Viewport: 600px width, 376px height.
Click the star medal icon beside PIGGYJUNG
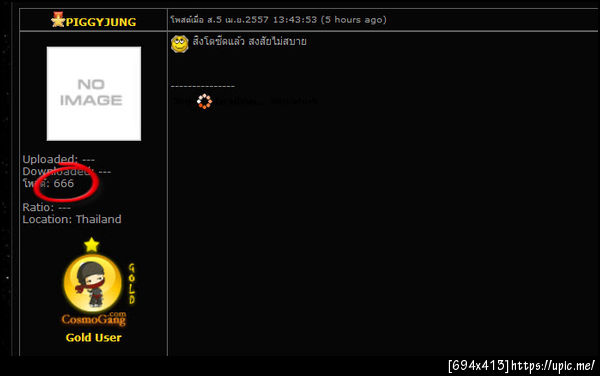click(x=58, y=20)
